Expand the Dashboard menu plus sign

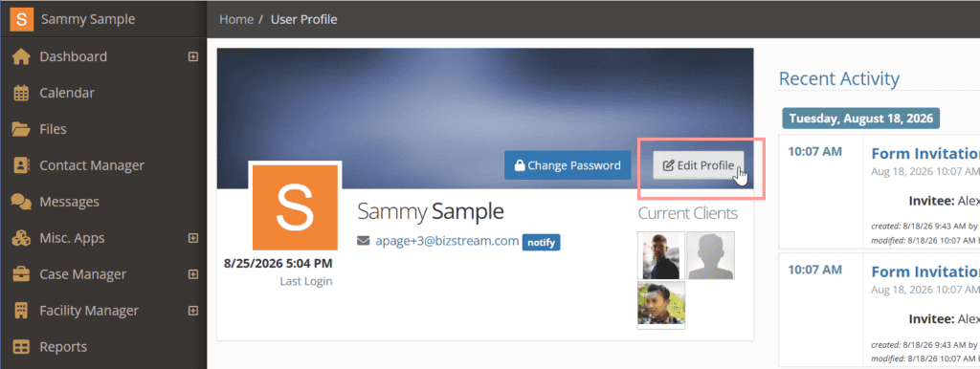click(193, 56)
